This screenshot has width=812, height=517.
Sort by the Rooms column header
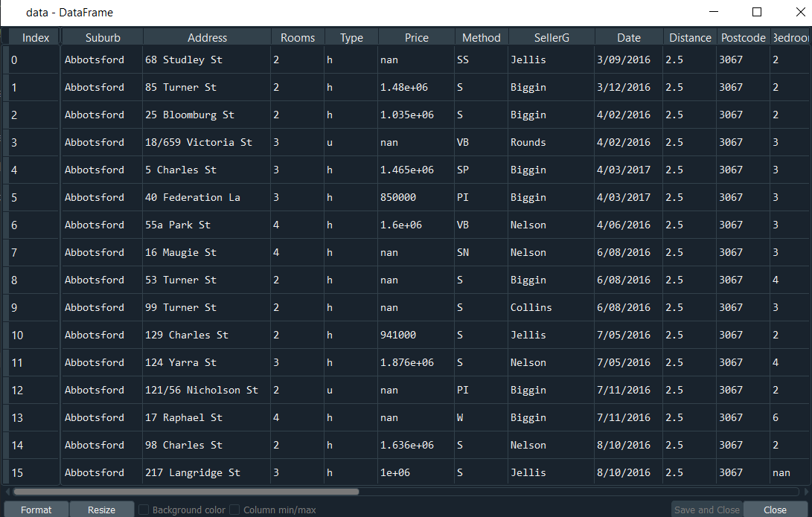tap(298, 37)
